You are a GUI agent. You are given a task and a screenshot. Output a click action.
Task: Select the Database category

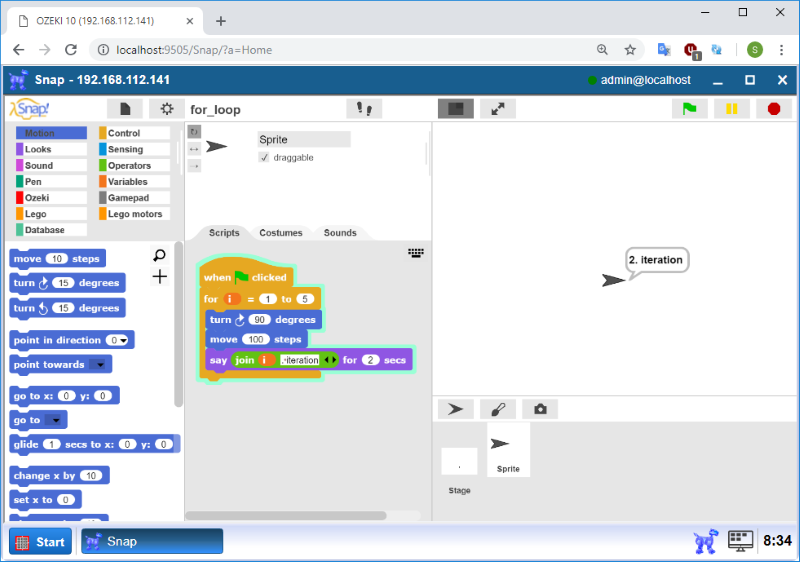[51, 230]
